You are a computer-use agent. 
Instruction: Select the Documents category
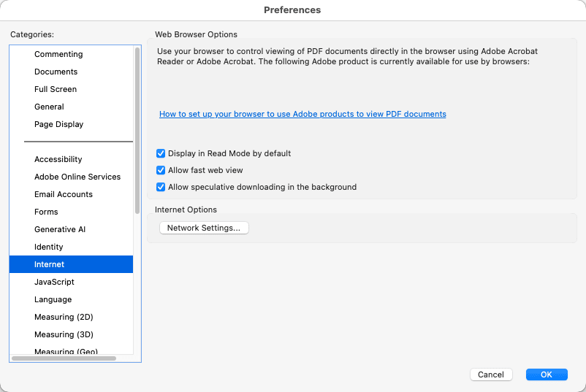(71, 72)
